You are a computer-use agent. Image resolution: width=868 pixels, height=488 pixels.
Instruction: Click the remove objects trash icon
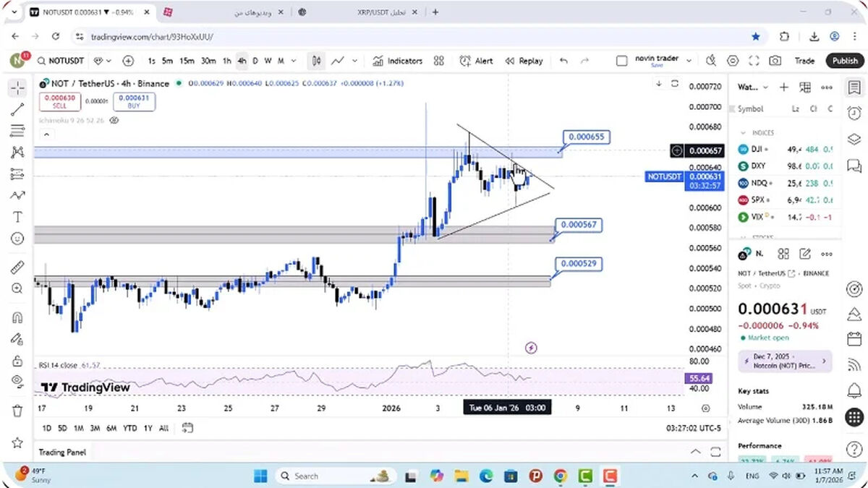coord(17,411)
